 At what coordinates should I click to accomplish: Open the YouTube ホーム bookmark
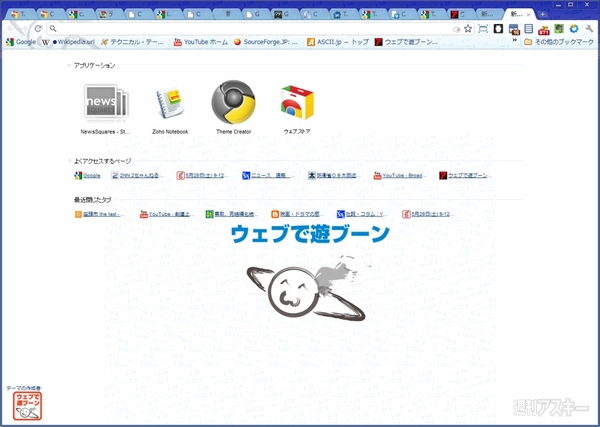[x=201, y=42]
